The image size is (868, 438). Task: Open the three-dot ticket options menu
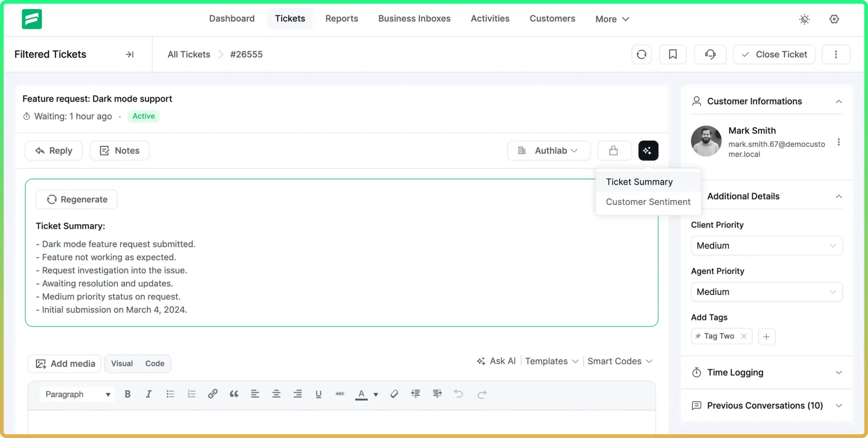point(836,54)
